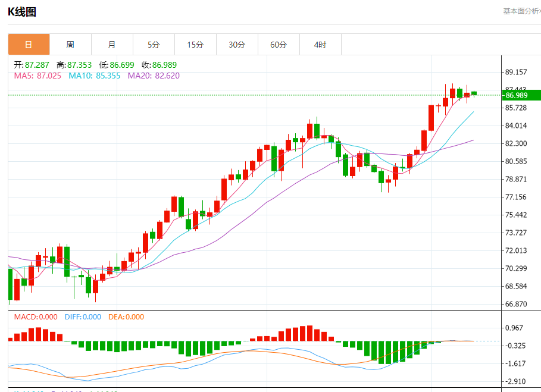Click the DEA:0.000 indicator label
541x392 pixels.
[x=126, y=317]
